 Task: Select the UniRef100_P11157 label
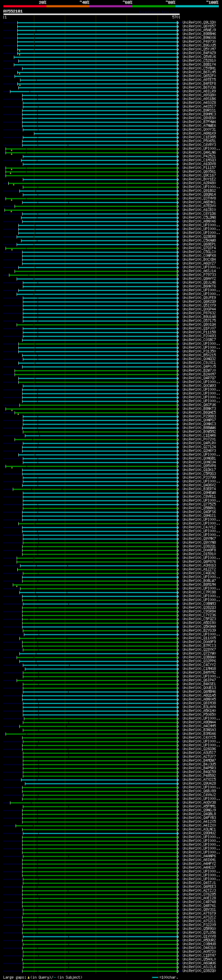point(199,168)
